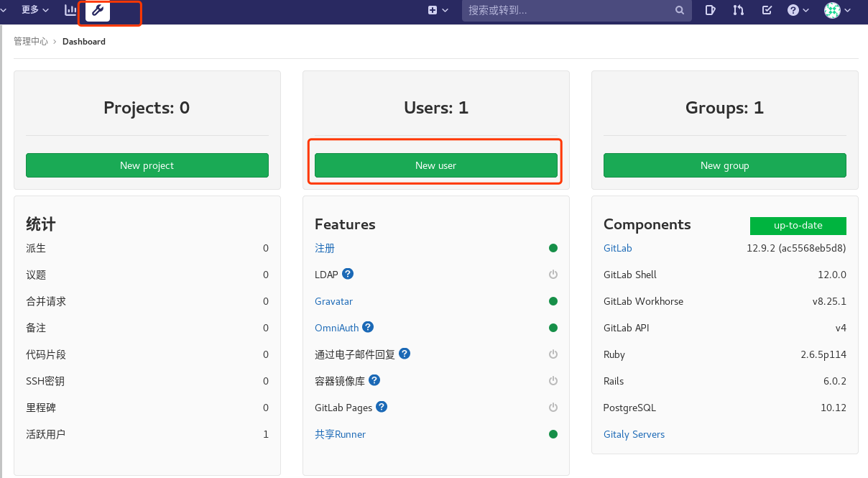The image size is (868, 478).
Task: Toggle the GitLab Pages status indicator
Action: click(x=553, y=407)
